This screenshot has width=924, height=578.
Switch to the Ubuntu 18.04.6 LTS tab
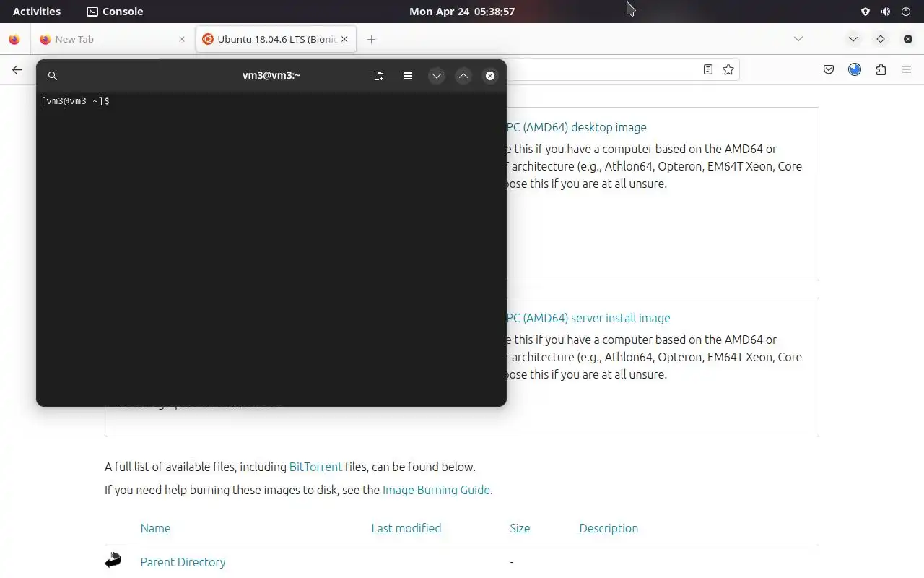click(276, 39)
